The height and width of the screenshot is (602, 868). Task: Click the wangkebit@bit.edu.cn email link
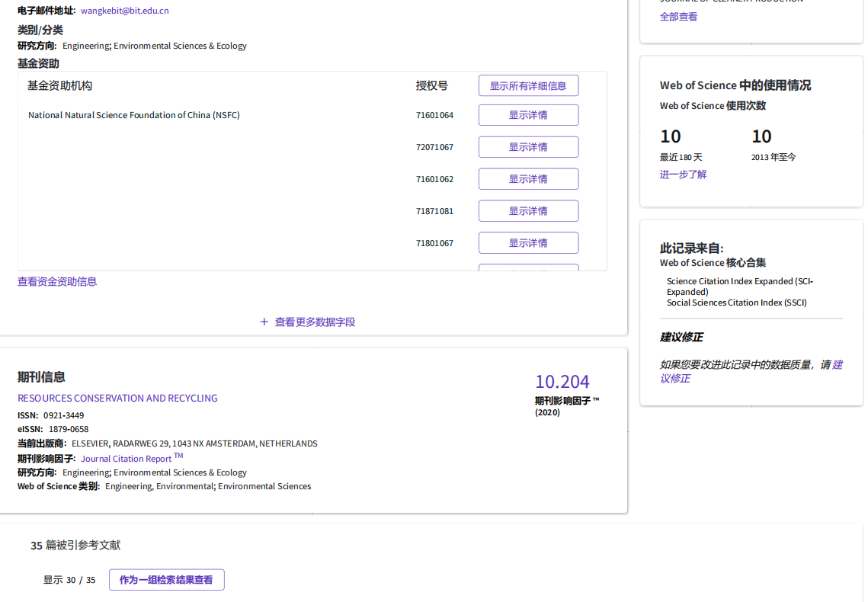coord(125,11)
